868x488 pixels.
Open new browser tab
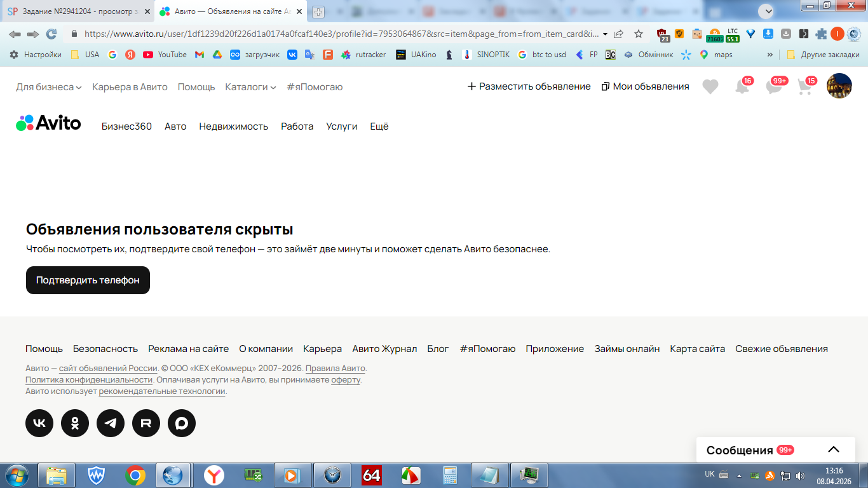[318, 11]
